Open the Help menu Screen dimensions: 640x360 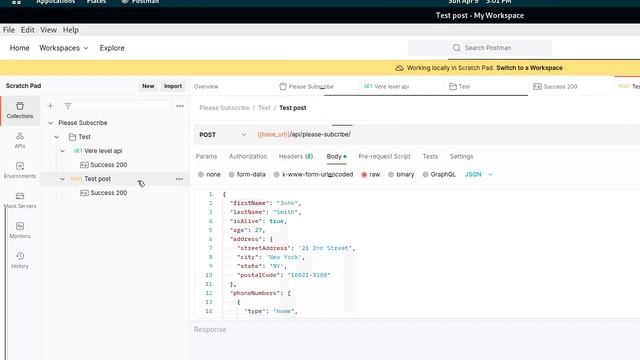pyautogui.click(x=71, y=30)
